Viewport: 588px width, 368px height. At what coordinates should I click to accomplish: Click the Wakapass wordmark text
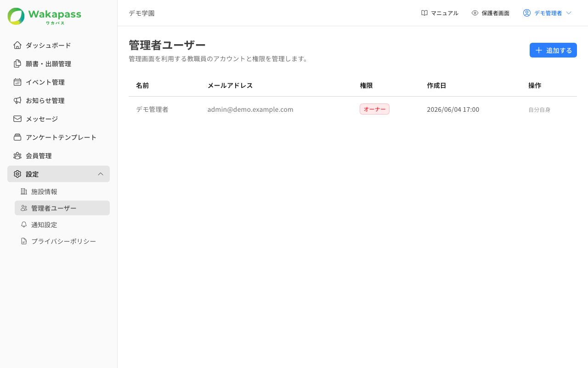click(x=55, y=14)
